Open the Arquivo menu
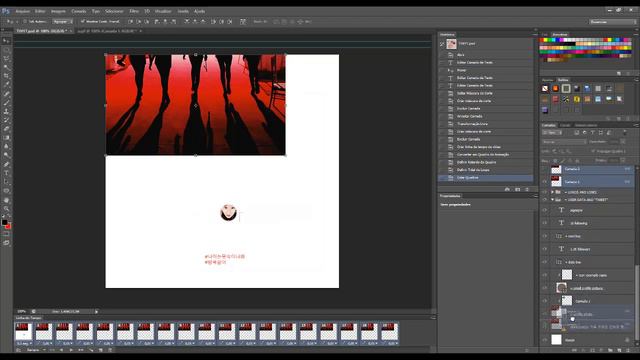Screen dimensions: 640x360 (22, 11)
